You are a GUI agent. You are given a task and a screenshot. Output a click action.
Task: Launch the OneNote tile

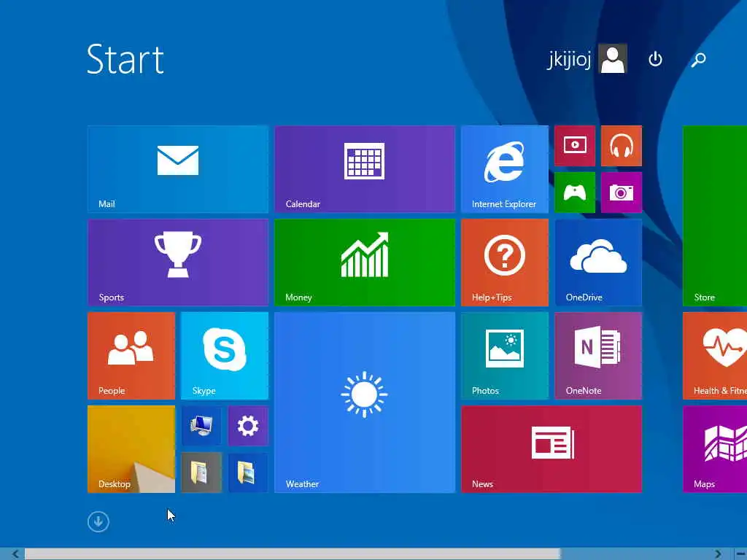pyautogui.click(x=598, y=355)
